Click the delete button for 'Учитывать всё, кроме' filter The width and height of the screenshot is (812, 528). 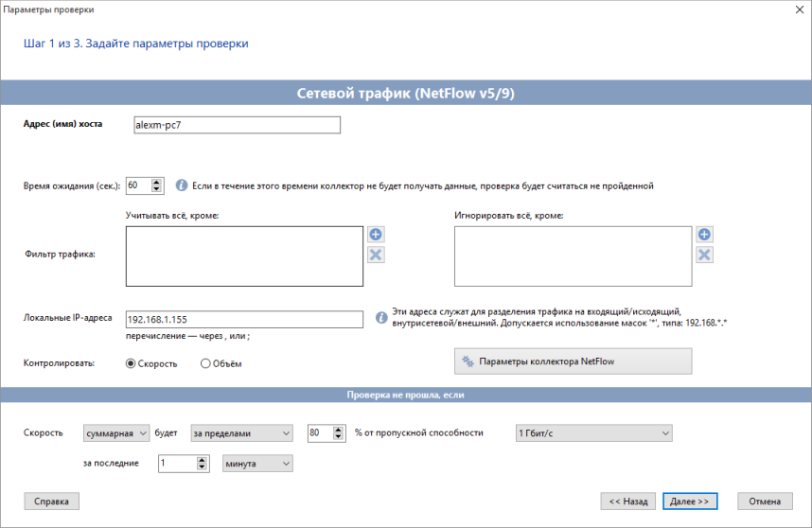click(x=376, y=255)
